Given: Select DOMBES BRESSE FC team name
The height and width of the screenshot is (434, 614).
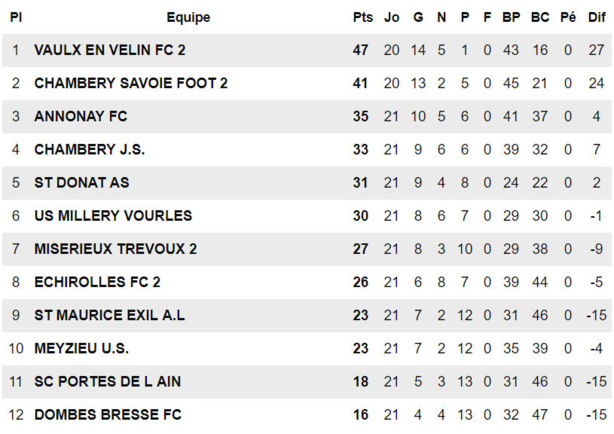Looking at the screenshot, I should pyautogui.click(x=108, y=414).
